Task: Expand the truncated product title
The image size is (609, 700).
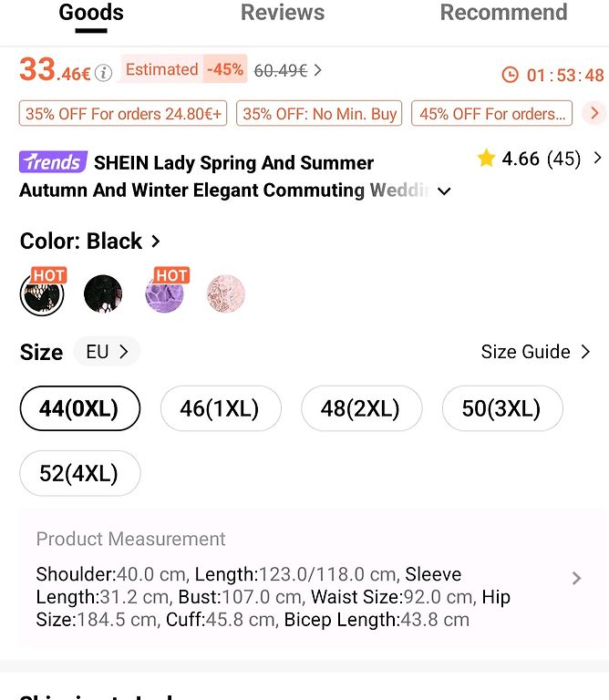Action: point(444,191)
